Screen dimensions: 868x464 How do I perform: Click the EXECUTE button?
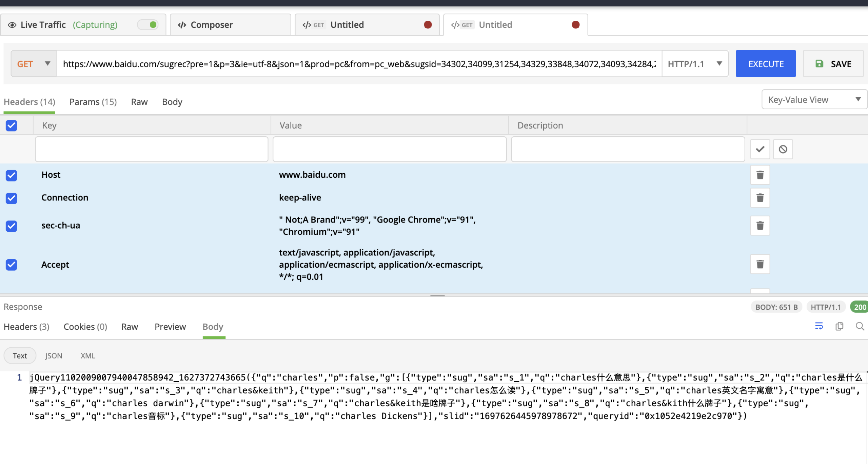(x=766, y=63)
